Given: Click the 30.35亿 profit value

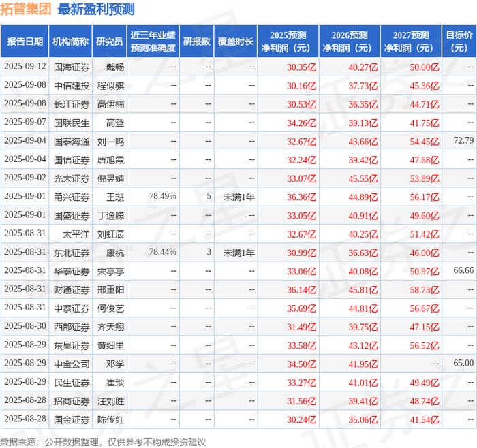Looking at the screenshot, I should coord(302,67).
